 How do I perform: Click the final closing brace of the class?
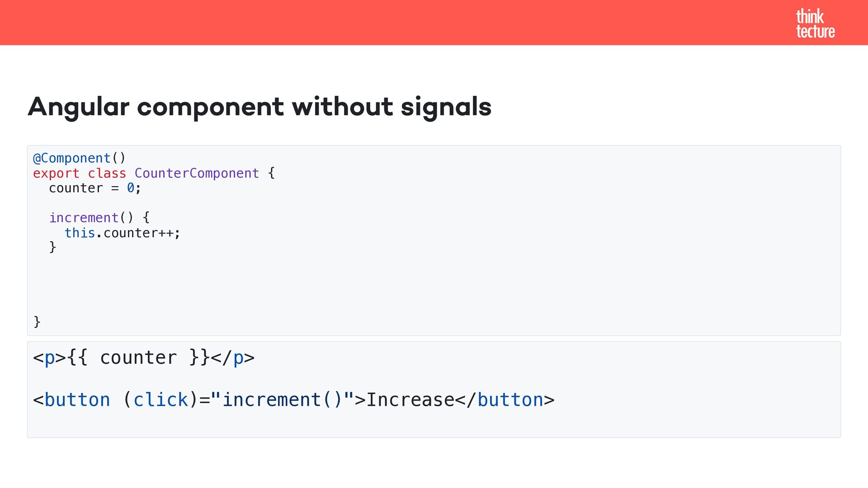37,322
